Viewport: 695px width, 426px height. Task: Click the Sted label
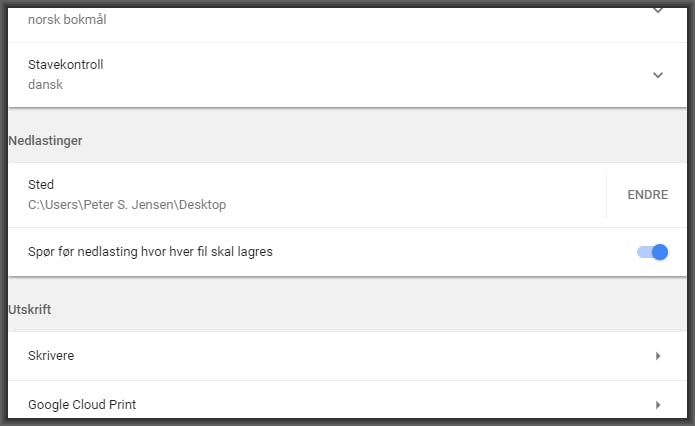tap(41, 185)
